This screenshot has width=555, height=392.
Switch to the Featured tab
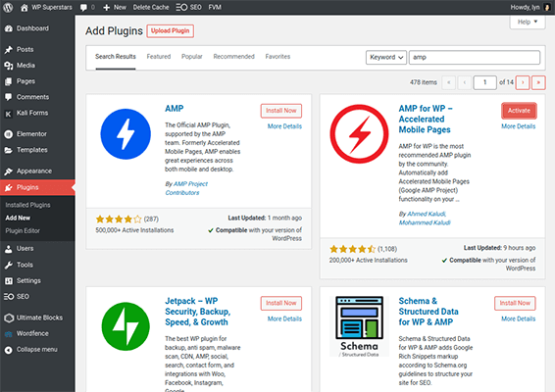pos(159,57)
